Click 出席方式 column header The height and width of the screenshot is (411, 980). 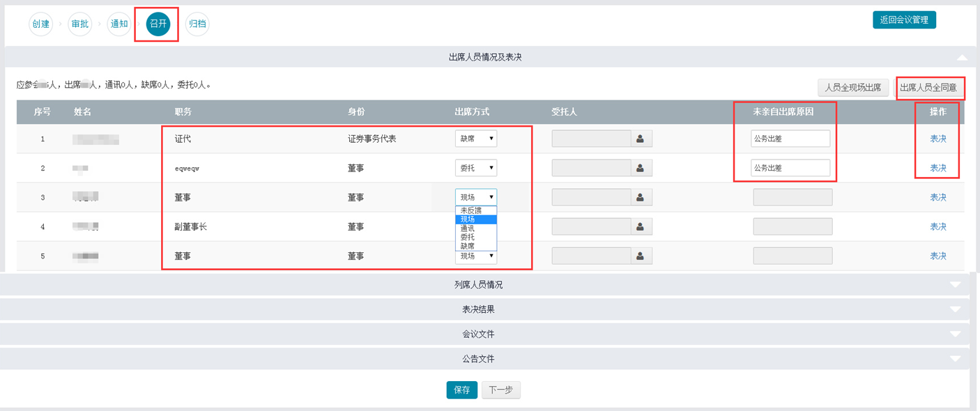[x=472, y=111]
